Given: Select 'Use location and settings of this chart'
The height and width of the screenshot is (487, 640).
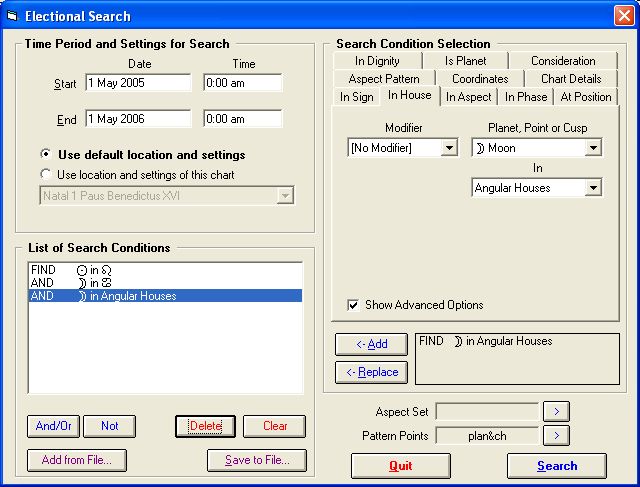Looking at the screenshot, I should click(46, 174).
